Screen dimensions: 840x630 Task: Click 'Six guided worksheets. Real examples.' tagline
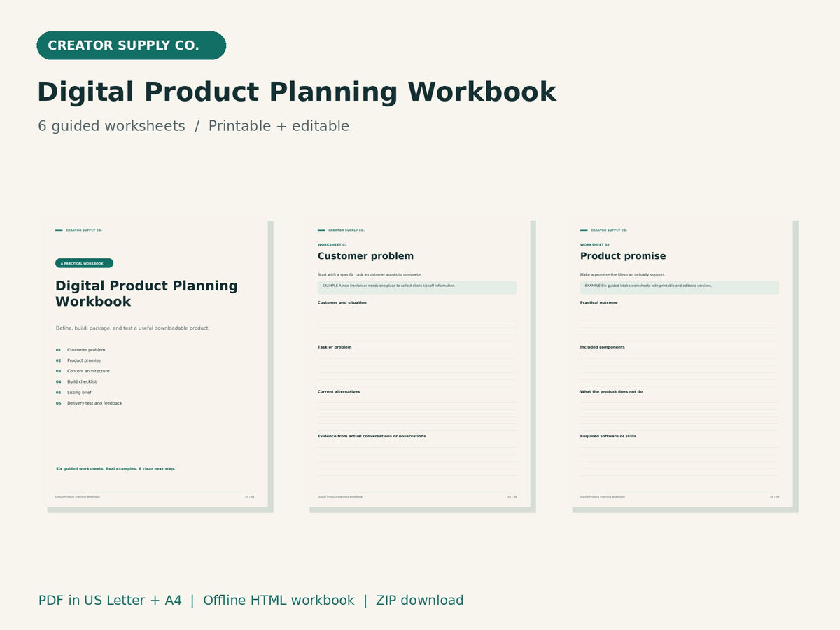tap(115, 469)
